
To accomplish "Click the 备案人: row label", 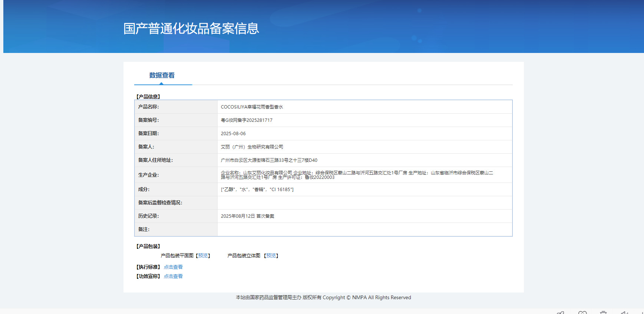I will [146, 147].
